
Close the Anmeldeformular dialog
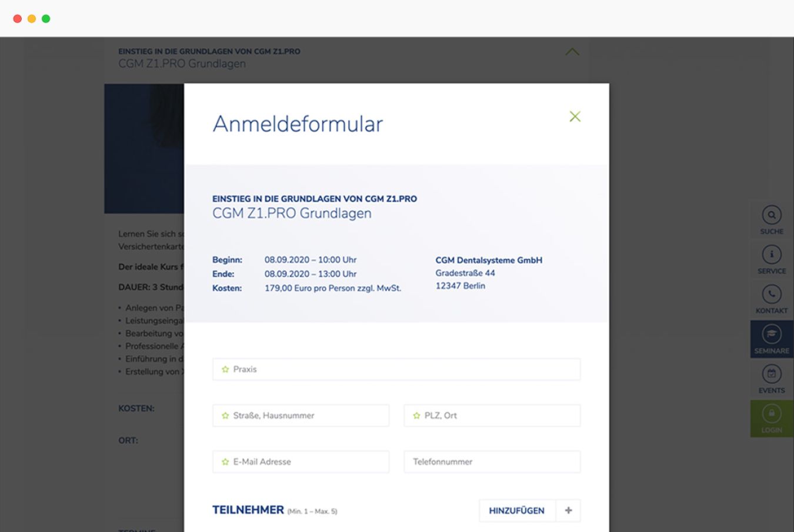click(x=575, y=116)
